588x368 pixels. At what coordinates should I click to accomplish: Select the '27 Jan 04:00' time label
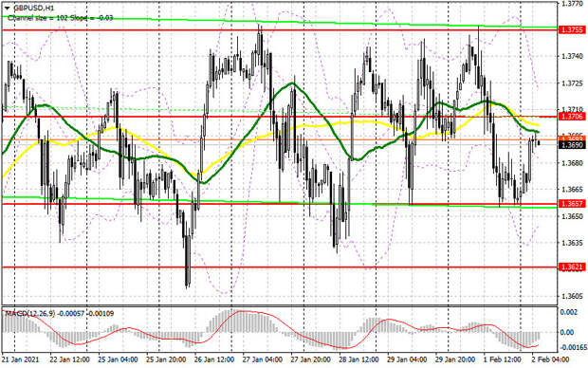[263, 359]
